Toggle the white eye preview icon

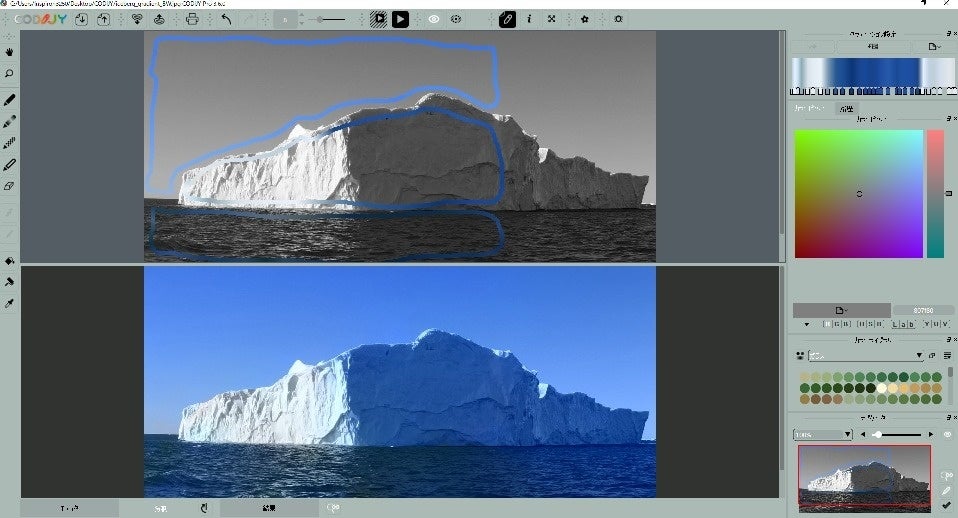434,20
